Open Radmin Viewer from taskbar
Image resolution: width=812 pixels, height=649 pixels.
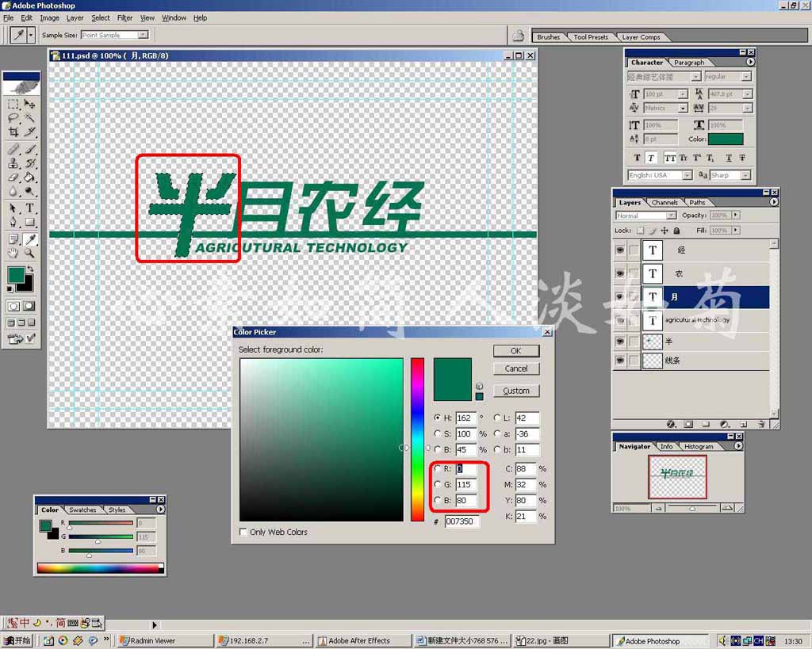coord(165,641)
